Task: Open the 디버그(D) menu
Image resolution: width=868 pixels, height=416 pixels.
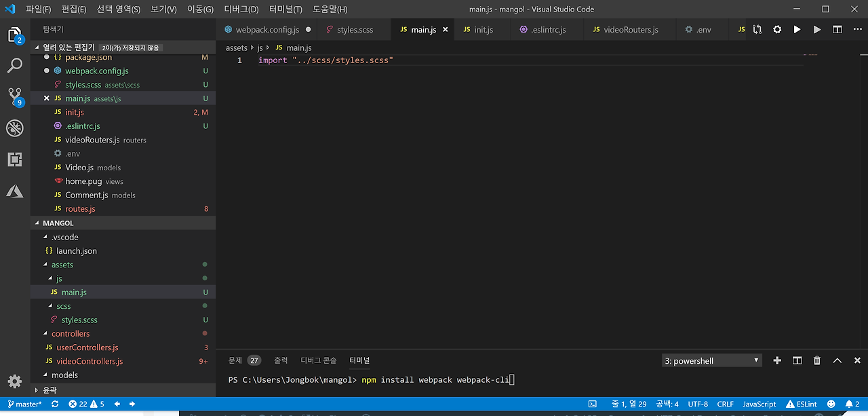Action: point(241,10)
